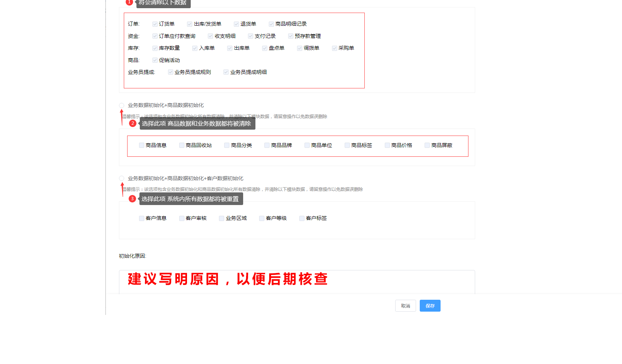Image resolution: width=622 pixels, height=364 pixels.
Task: Click the 取消 button
Action: [x=405, y=306]
